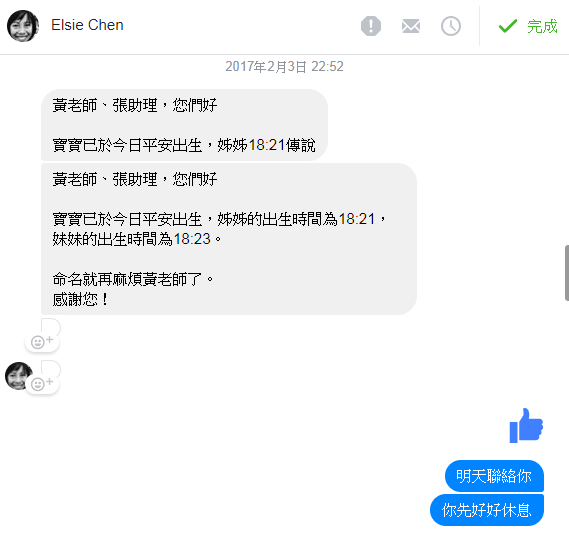Image resolution: width=569 pixels, height=533 pixels.
Task: Open Elsie Chen's header profile picture
Action: [x=22, y=26]
